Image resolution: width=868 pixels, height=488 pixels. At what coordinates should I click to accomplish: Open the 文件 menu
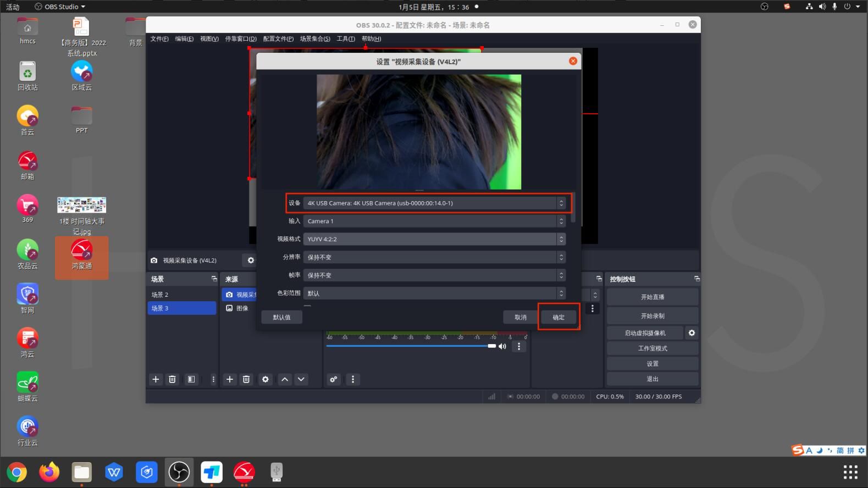pyautogui.click(x=159, y=39)
